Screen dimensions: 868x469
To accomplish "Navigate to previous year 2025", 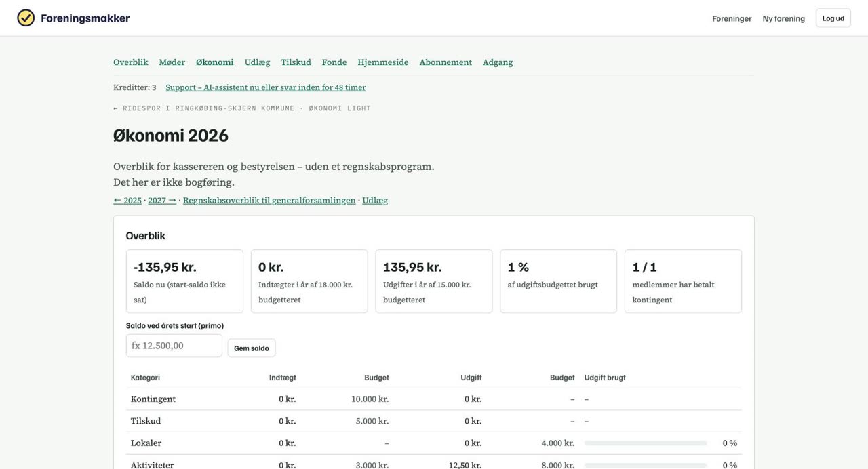I will pos(127,201).
